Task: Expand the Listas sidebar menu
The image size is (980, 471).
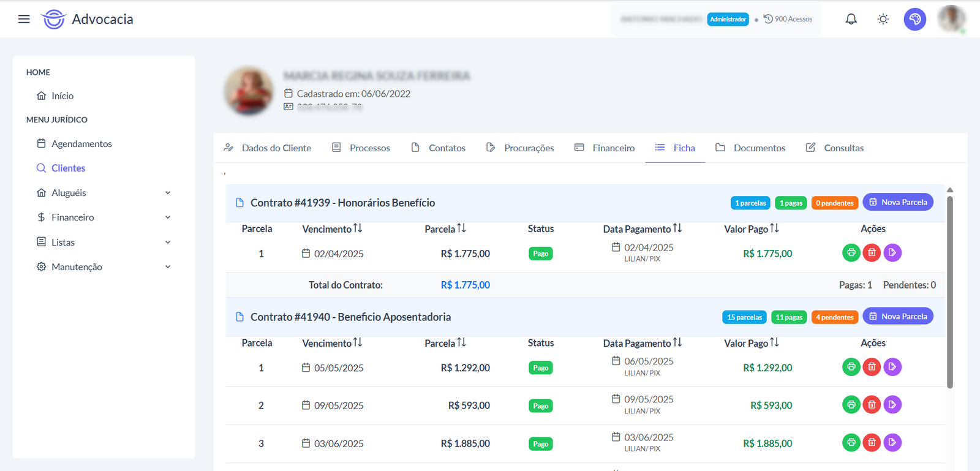Action: (104, 243)
